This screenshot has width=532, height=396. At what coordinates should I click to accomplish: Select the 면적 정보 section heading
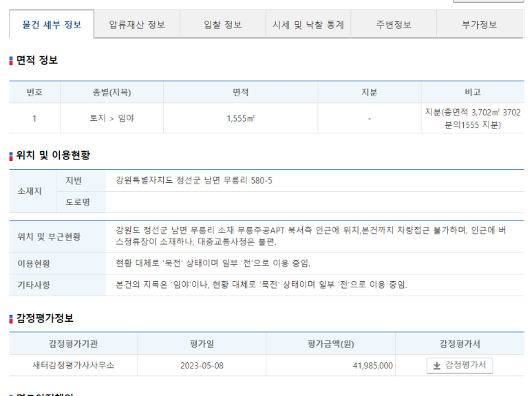(x=37, y=60)
